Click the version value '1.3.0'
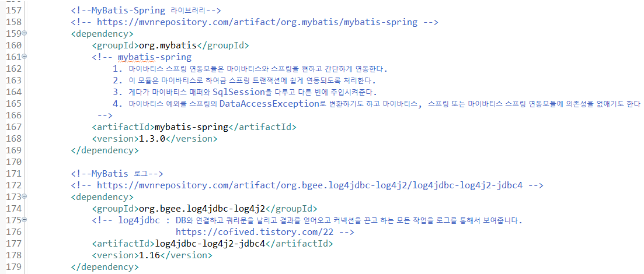Viewport: 644px width, 274px height. pyautogui.click(x=152, y=139)
